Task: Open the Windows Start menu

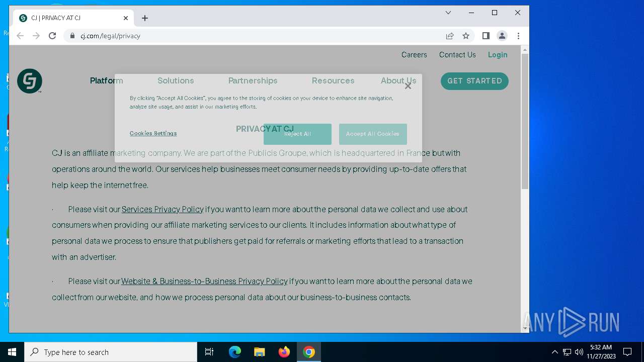Action: pyautogui.click(x=12, y=352)
